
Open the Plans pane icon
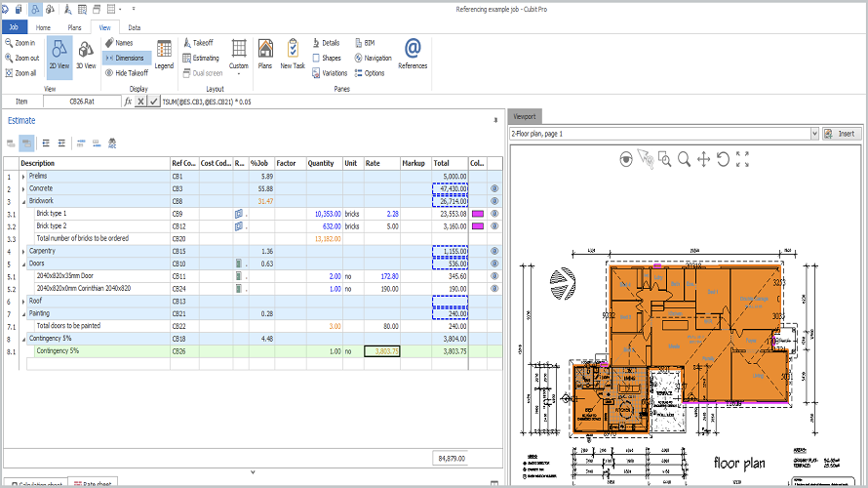264,54
